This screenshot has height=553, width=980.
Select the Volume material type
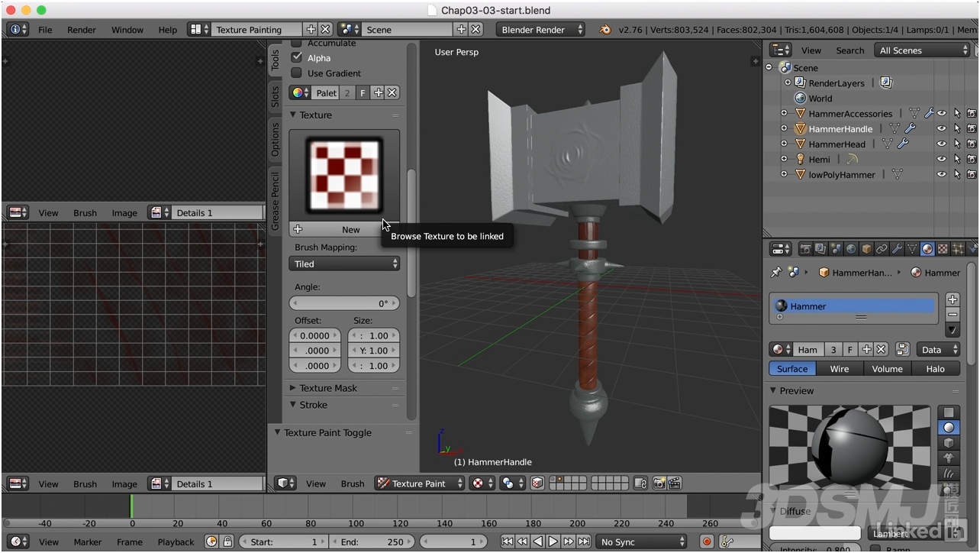click(887, 368)
